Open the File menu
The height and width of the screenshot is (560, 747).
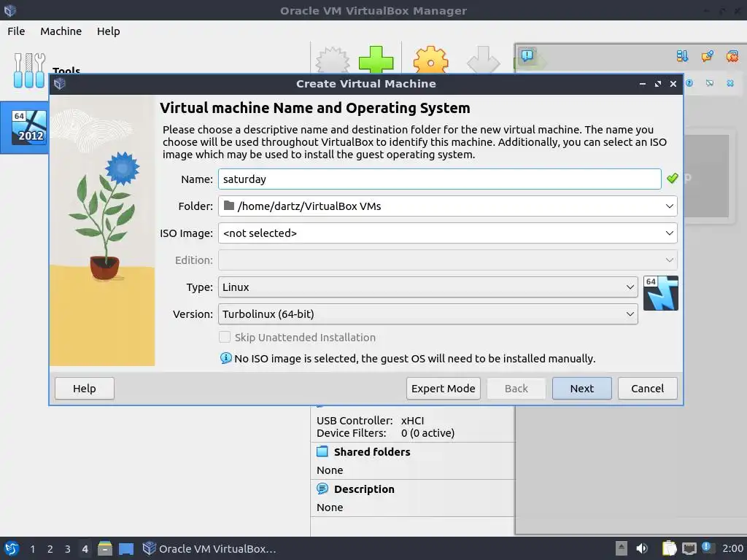point(16,31)
